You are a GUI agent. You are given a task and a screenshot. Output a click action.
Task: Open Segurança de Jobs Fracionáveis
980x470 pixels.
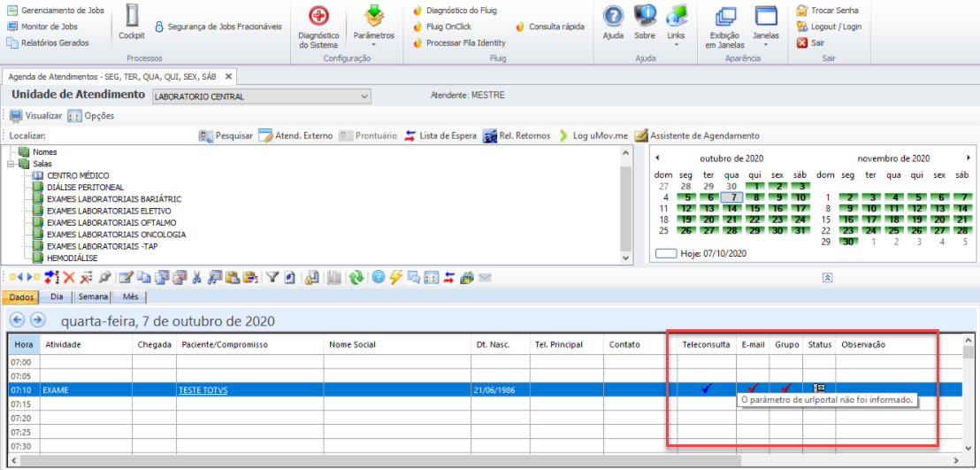coord(218,27)
